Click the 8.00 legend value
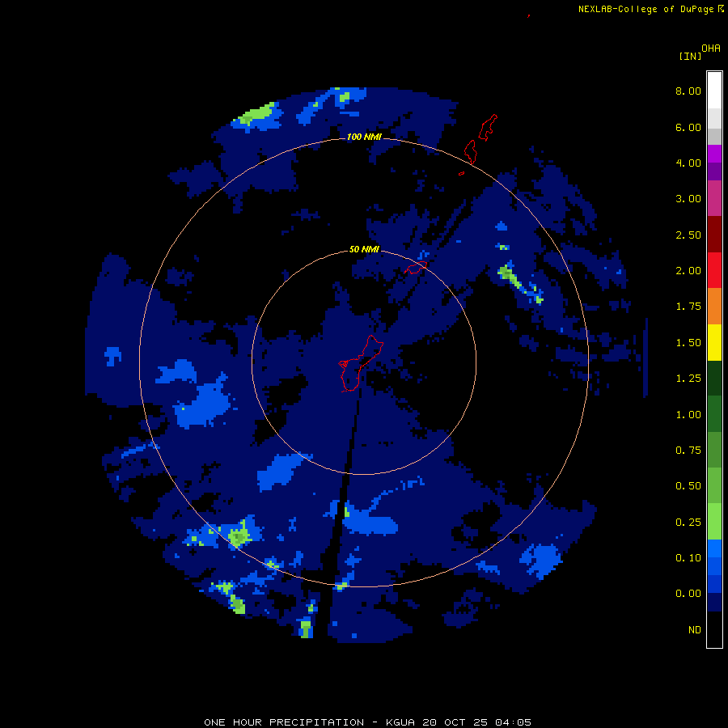The image size is (728, 728). pos(688,91)
